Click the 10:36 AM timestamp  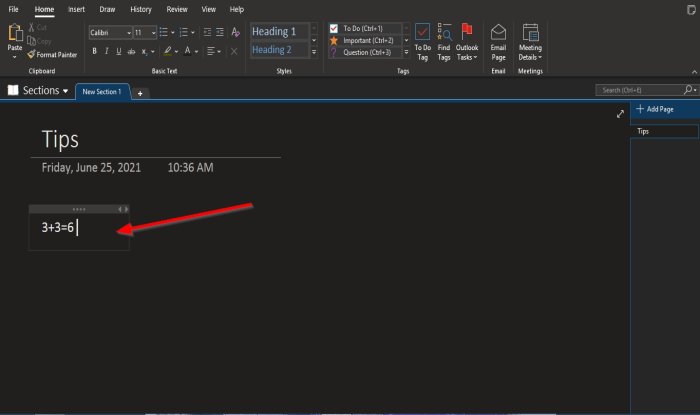191,168
